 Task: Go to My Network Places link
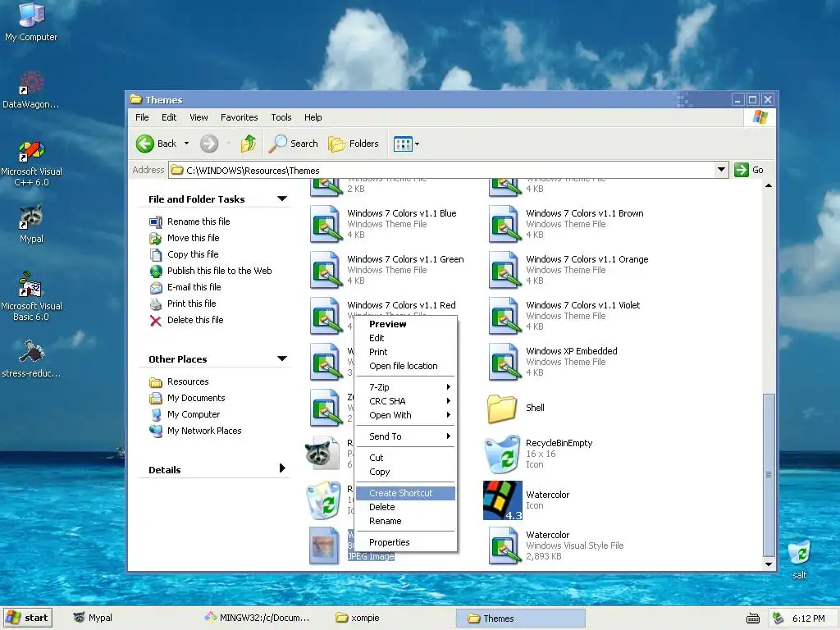tap(204, 431)
